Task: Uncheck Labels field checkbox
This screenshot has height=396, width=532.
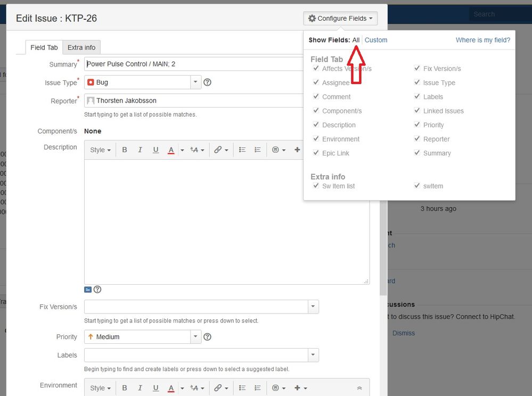Action: click(417, 96)
